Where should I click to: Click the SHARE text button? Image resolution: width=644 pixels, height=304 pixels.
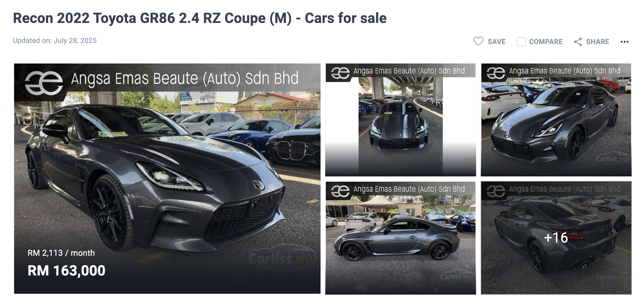tap(597, 42)
